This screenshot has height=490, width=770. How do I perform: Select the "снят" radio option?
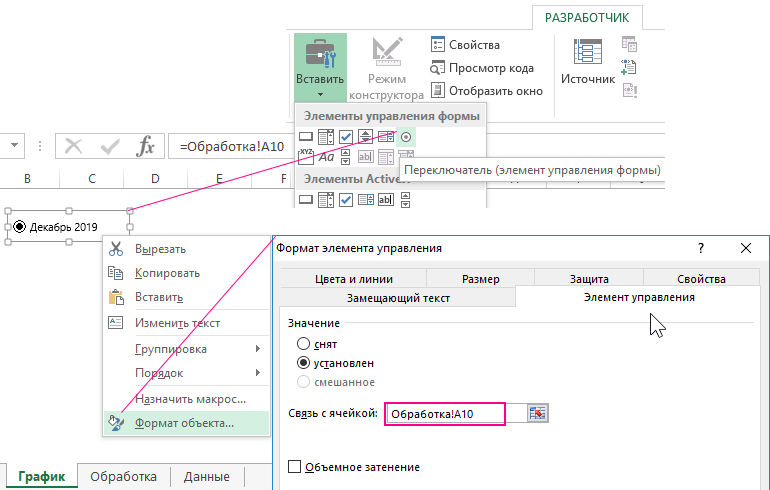(x=304, y=343)
